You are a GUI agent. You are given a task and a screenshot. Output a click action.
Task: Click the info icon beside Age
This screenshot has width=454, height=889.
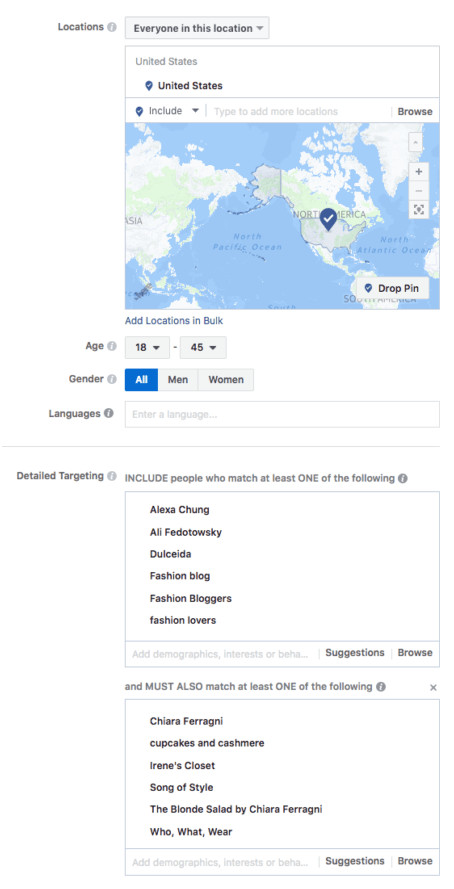(112, 346)
